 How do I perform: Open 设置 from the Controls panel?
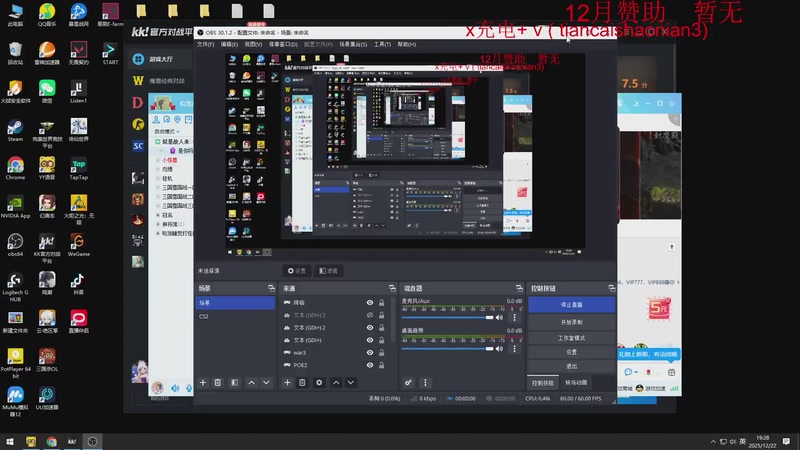tap(571, 352)
